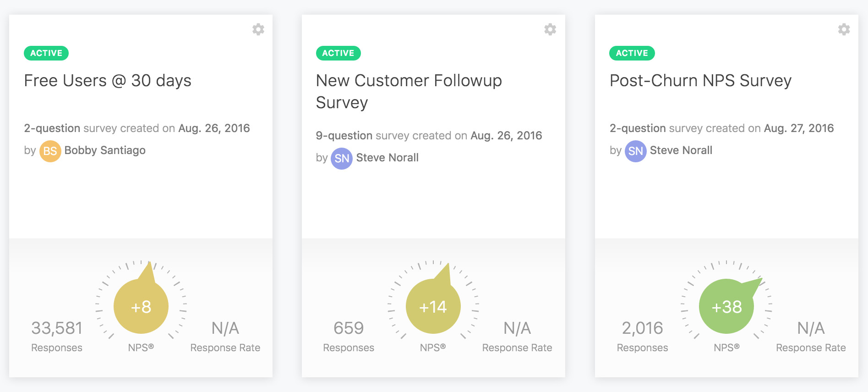The height and width of the screenshot is (392, 868).
Task: Click the Active badge on New Customer Followup card
Action: tap(338, 53)
